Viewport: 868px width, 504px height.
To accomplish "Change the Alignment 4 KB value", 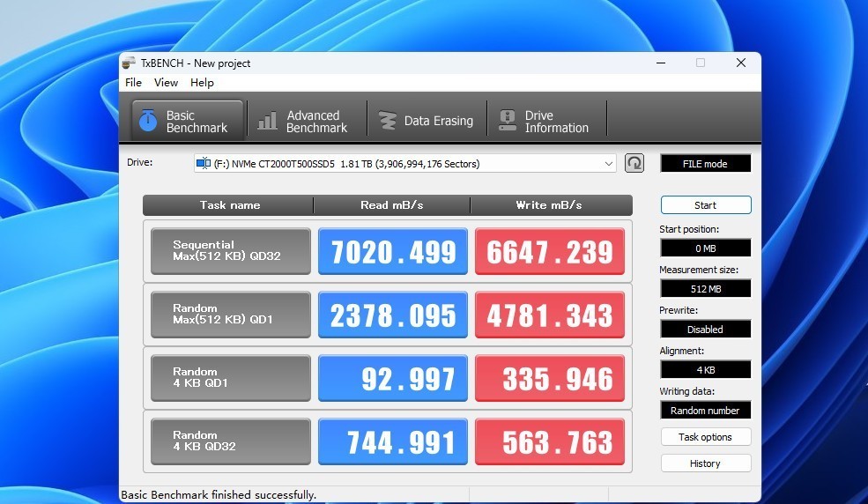I will tap(706, 369).
